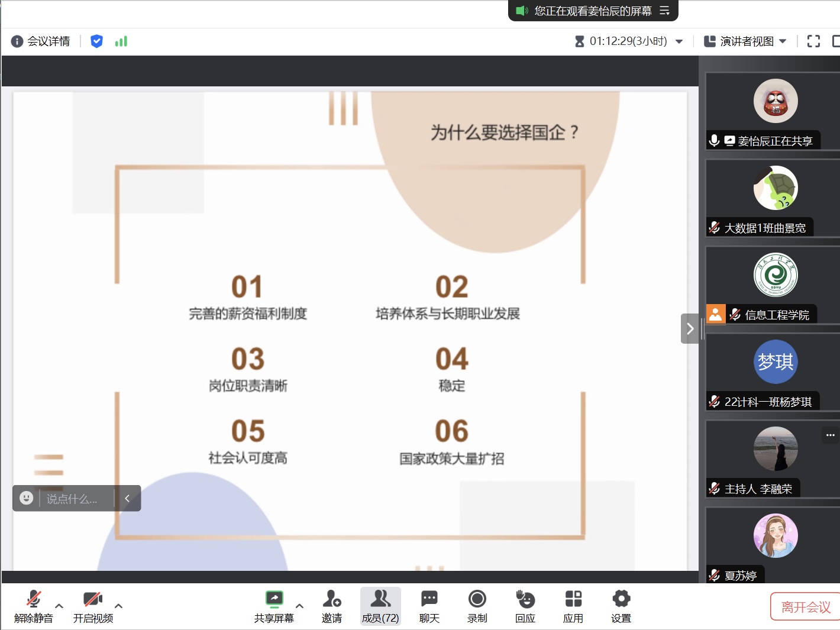Unmute microphone with 解除静音
Screen dimensions: 840x630
tap(34, 606)
